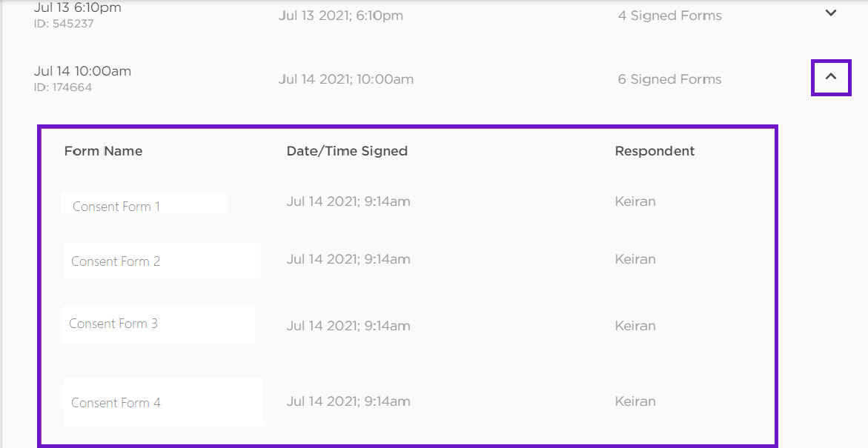
Task: Click the Jul 14 2021; 10:00am date
Action: point(346,79)
